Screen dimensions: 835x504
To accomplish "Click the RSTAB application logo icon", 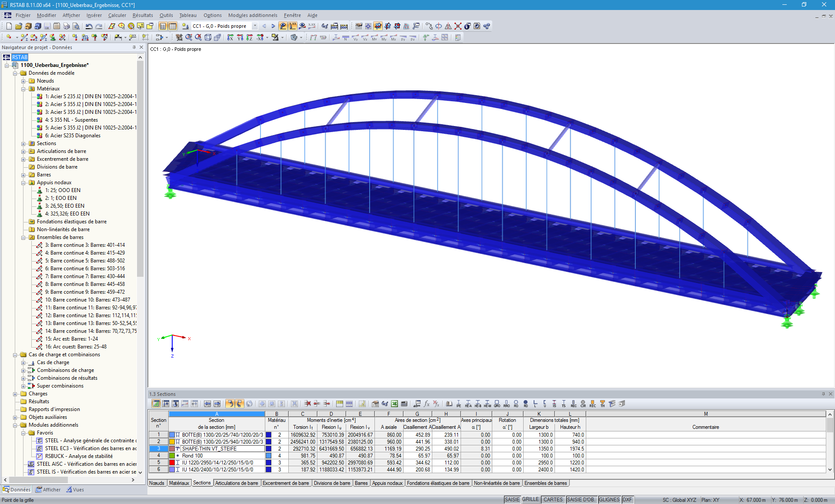I will coord(5,5).
